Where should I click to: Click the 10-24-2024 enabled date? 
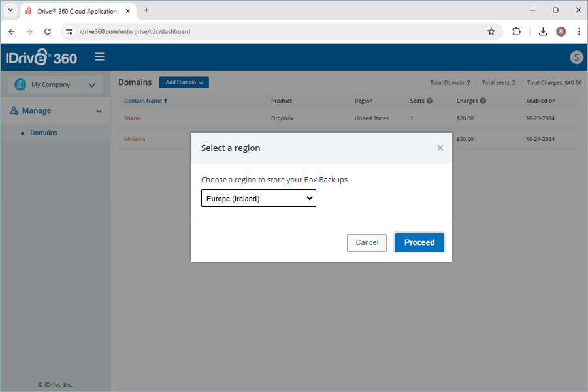point(540,139)
